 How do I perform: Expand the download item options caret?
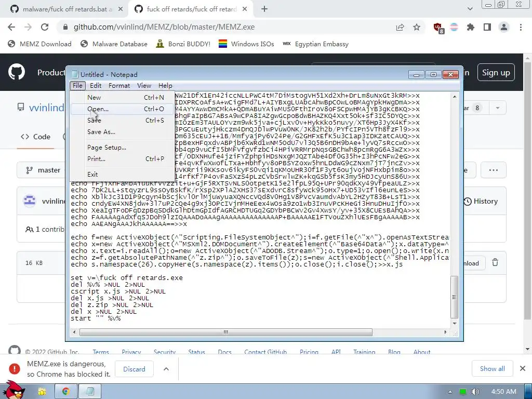click(x=166, y=369)
